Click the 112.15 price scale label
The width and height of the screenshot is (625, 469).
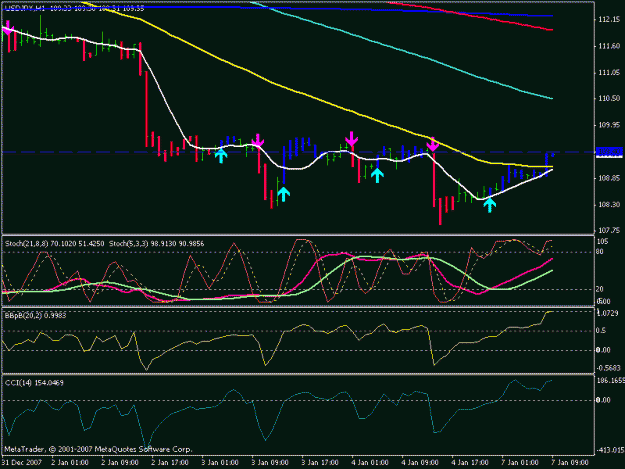pos(609,20)
